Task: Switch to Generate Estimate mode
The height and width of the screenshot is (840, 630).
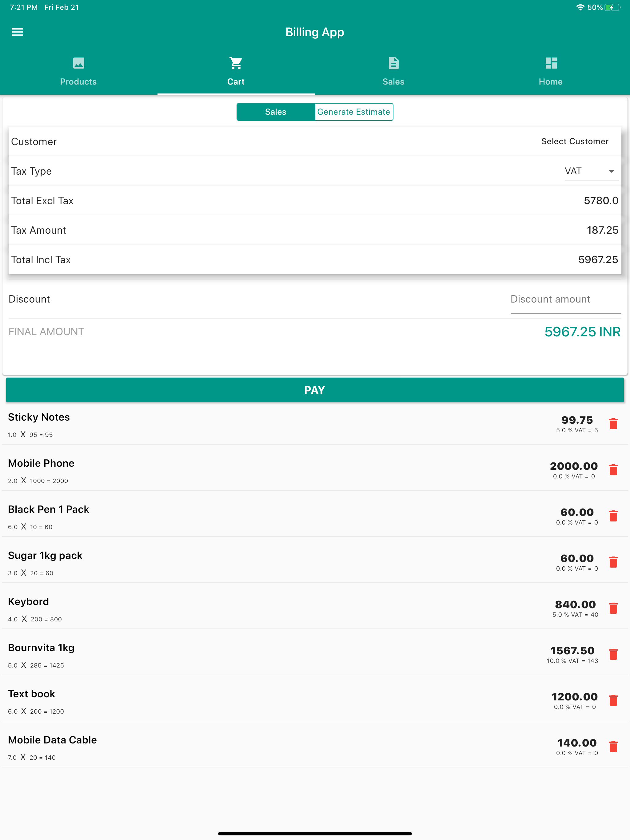Action: [x=354, y=112]
